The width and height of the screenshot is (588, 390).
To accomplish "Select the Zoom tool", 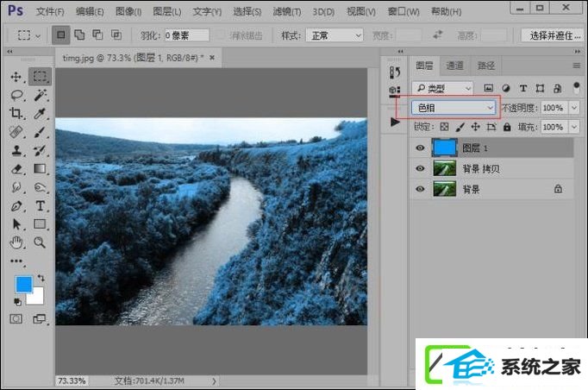I will coord(40,242).
